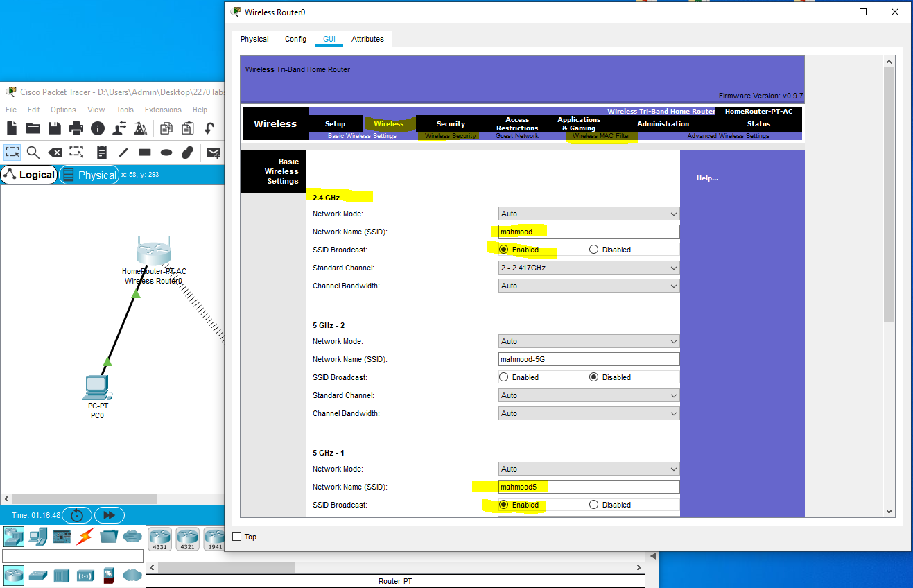Select the End Devices category icon
913x588 pixels.
click(37, 536)
